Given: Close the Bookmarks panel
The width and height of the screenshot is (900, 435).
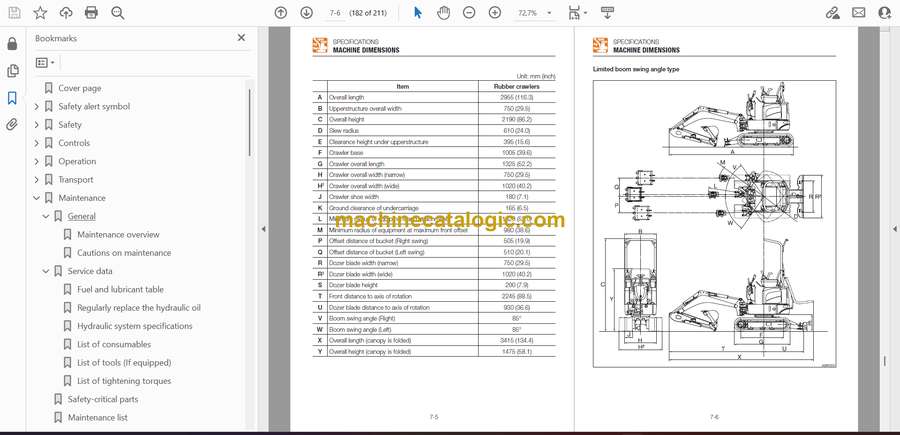Looking at the screenshot, I should (241, 38).
